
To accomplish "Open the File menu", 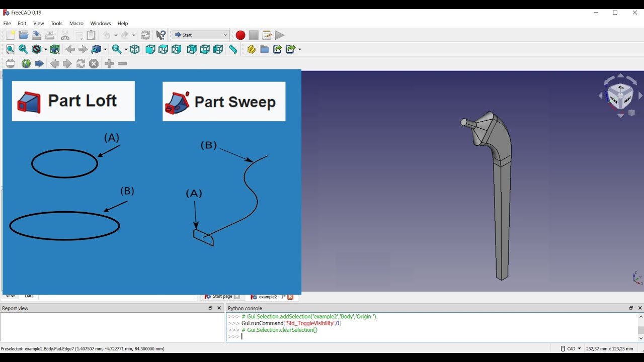I will [x=7, y=24].
